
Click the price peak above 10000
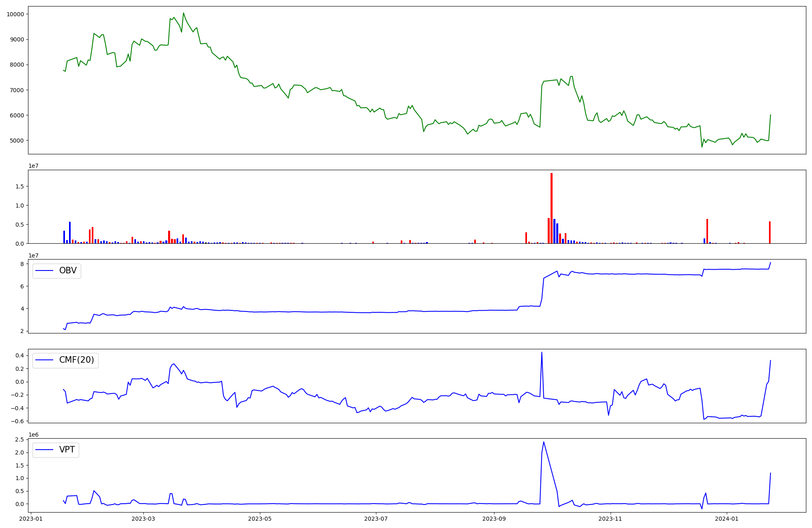[x=183, y=13]
